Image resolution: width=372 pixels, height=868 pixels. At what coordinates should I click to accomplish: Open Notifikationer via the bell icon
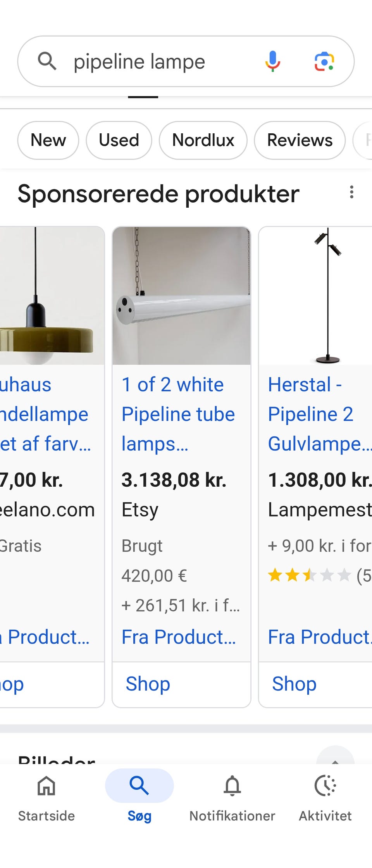coord(232,787)
